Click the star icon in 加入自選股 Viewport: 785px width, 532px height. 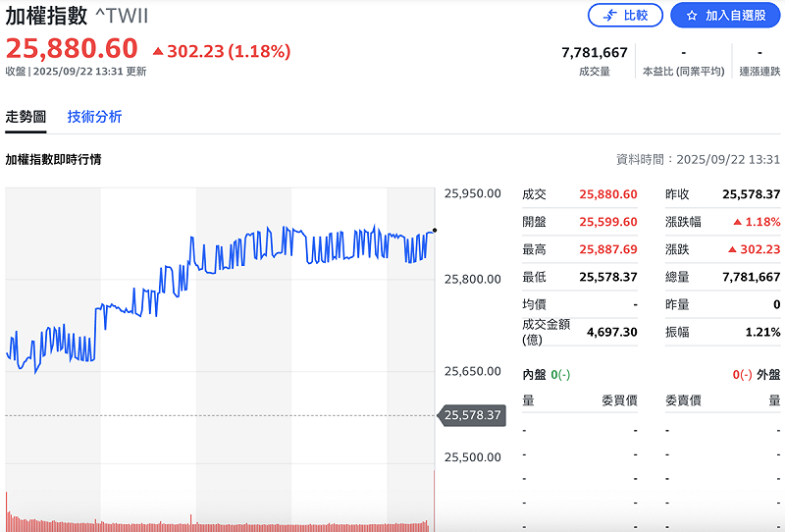(692, 16)
